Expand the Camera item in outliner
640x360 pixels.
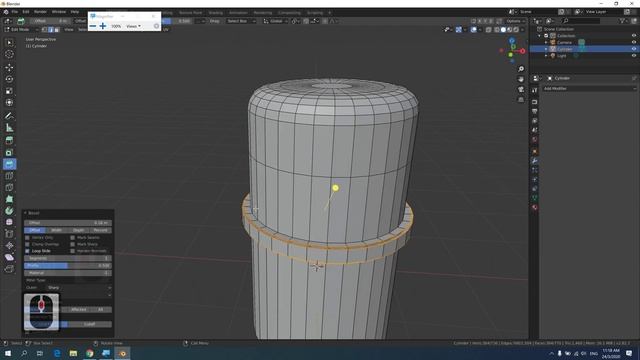[546, 42]
